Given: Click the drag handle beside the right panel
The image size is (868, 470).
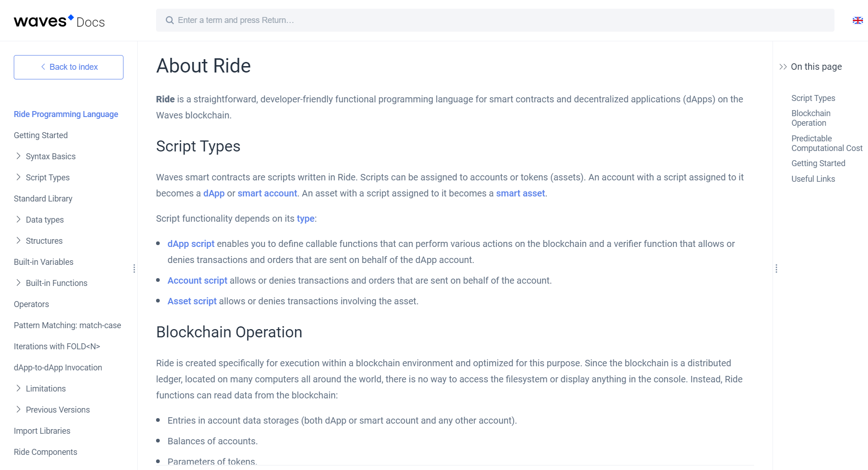Looking at the screenshot, I should [776, 268].
